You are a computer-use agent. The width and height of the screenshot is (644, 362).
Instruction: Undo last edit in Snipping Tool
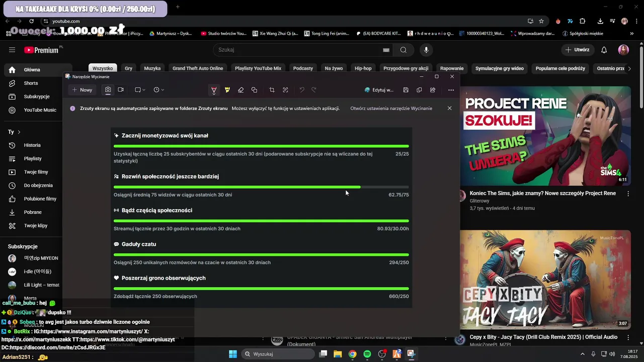click(x=302, y=90)
